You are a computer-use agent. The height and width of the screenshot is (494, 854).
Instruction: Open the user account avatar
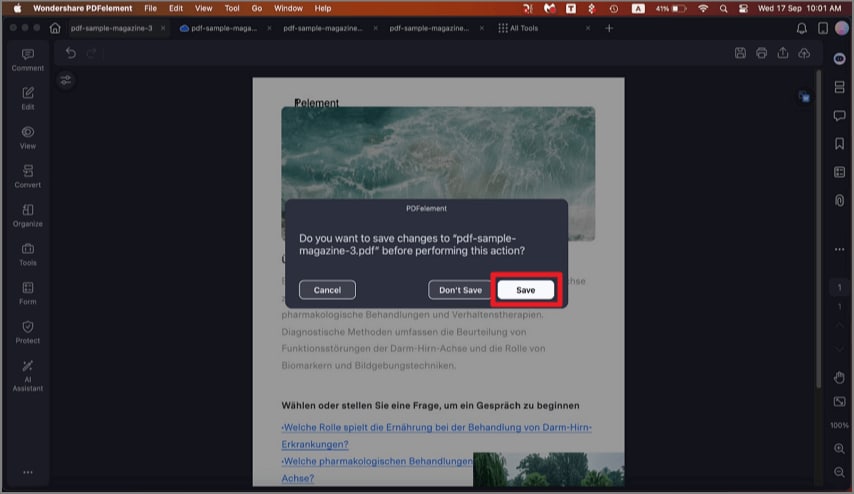841,28
